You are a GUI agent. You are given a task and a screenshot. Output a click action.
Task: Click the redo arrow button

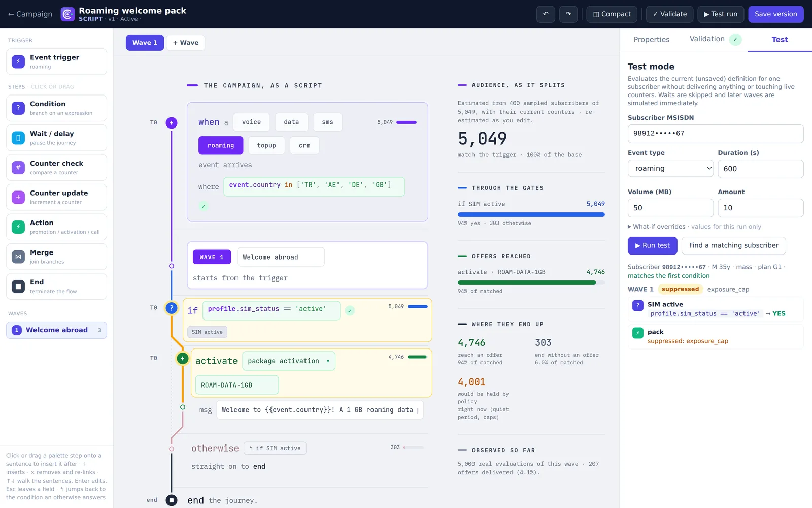point(568,14)
